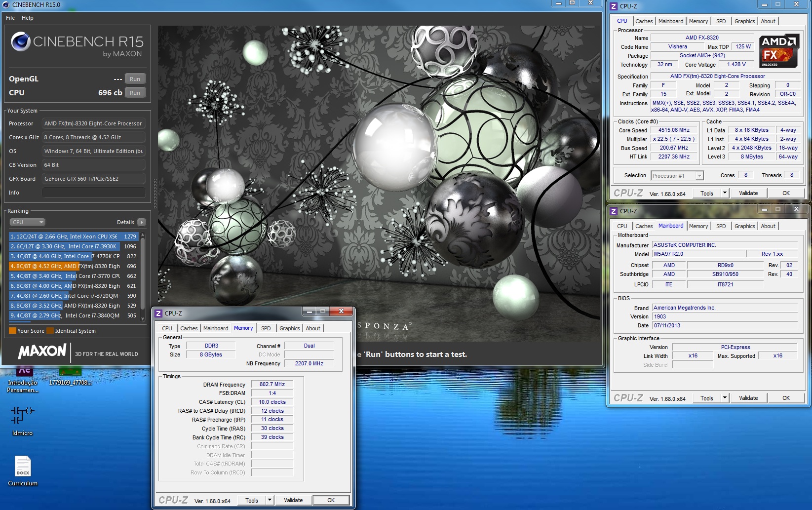The image size is (812, 510).
Task: Click the GFX Board GeForce GTX 560 Ti field
Action: 94,179
